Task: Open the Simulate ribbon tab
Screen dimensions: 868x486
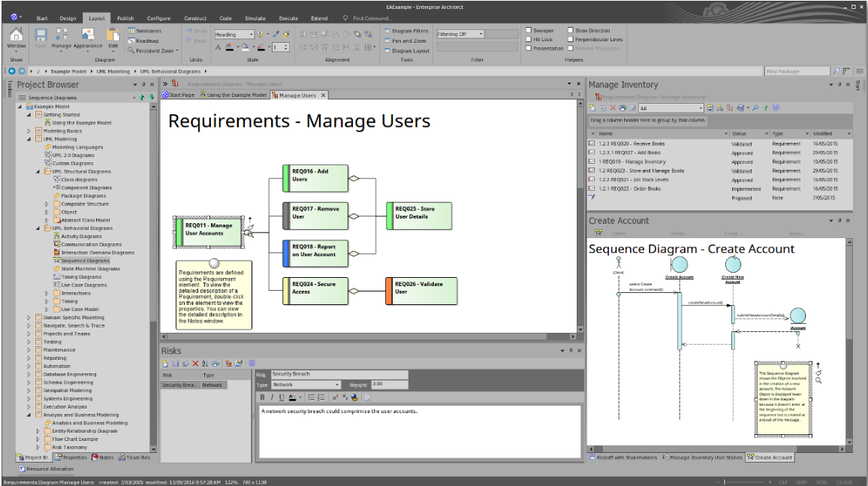Action: coord(255,18)
